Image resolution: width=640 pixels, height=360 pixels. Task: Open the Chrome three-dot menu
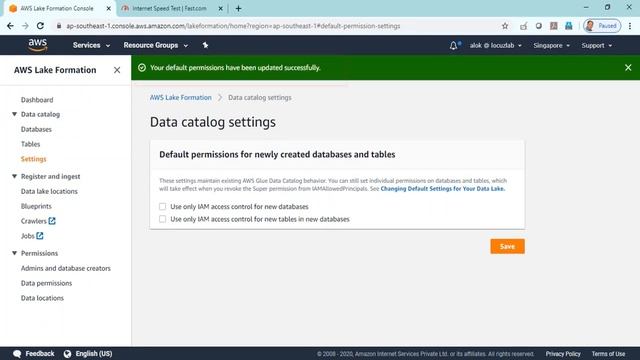630,26
